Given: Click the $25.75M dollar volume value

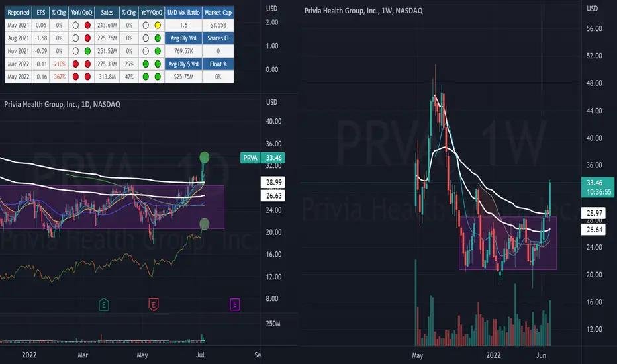Looking at the screenshot, I should coord(183,77).
